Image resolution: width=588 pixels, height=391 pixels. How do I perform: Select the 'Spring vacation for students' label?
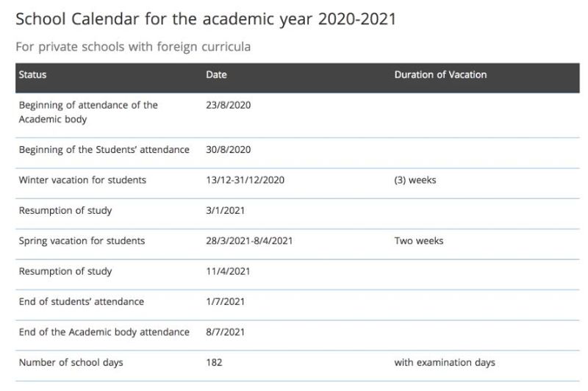(82, 241)
